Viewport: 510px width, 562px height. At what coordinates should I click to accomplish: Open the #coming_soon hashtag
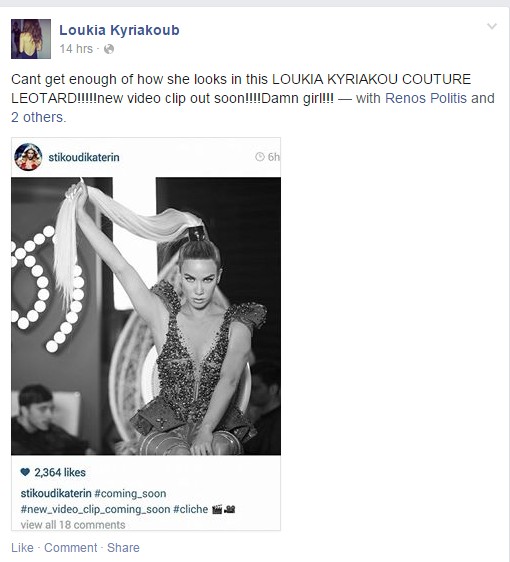coord(130,494)
